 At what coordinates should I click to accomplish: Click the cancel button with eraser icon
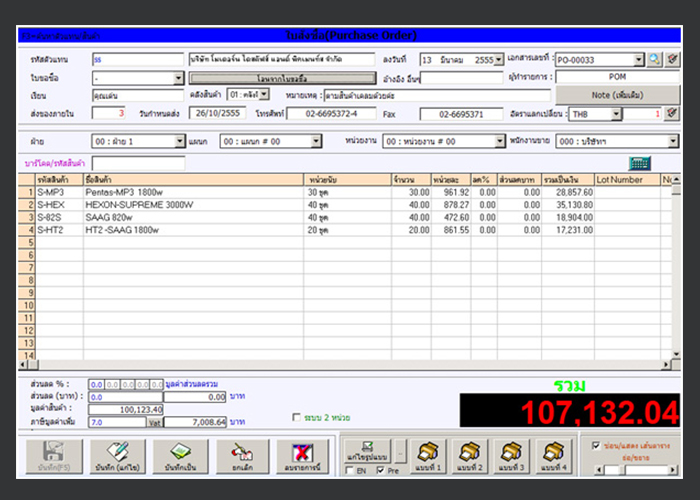click(242, 456)
